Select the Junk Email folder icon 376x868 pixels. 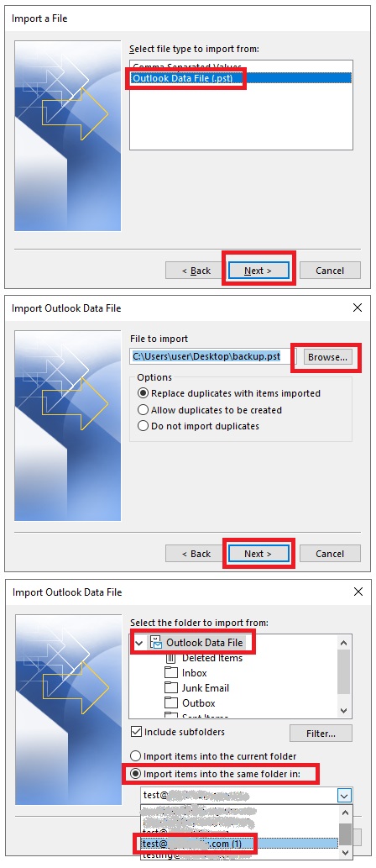(x=171, y=688)
